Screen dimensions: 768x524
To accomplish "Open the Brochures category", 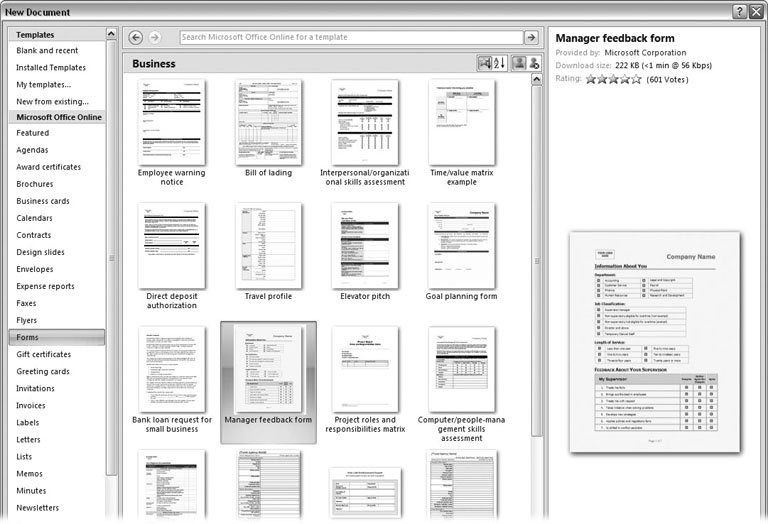I will tap(35, 184).
